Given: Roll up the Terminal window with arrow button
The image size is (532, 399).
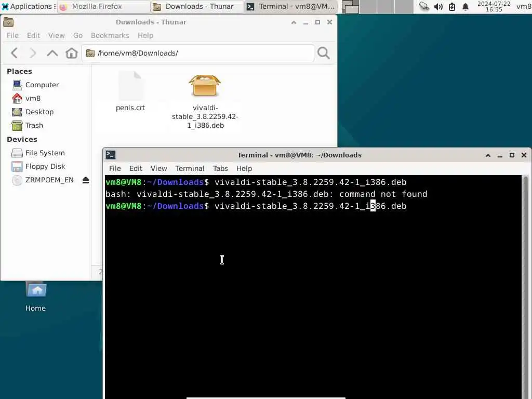Looking at the screenshot, I should (x=488, y=155).
